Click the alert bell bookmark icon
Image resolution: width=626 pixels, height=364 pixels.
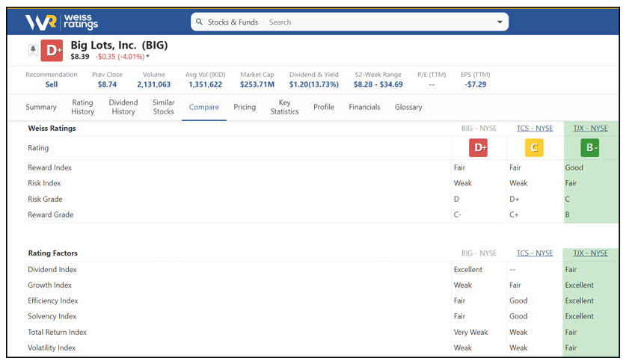[33, 50]
